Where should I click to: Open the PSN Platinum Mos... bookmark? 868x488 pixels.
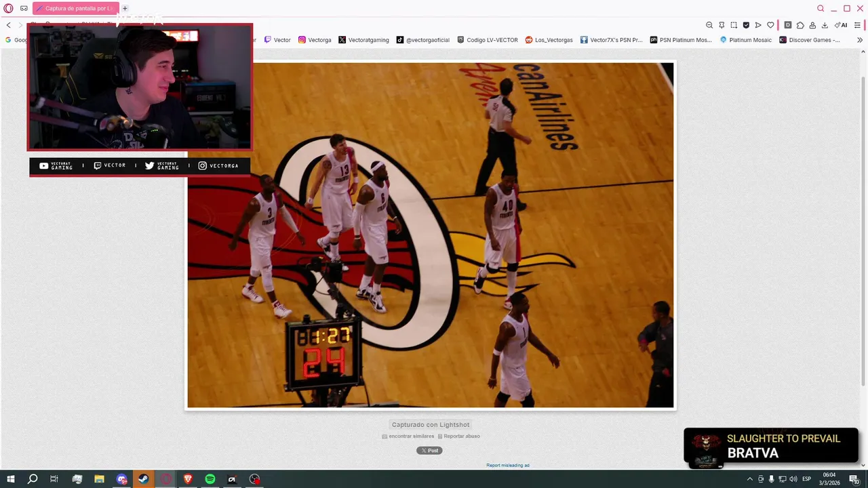681,40
